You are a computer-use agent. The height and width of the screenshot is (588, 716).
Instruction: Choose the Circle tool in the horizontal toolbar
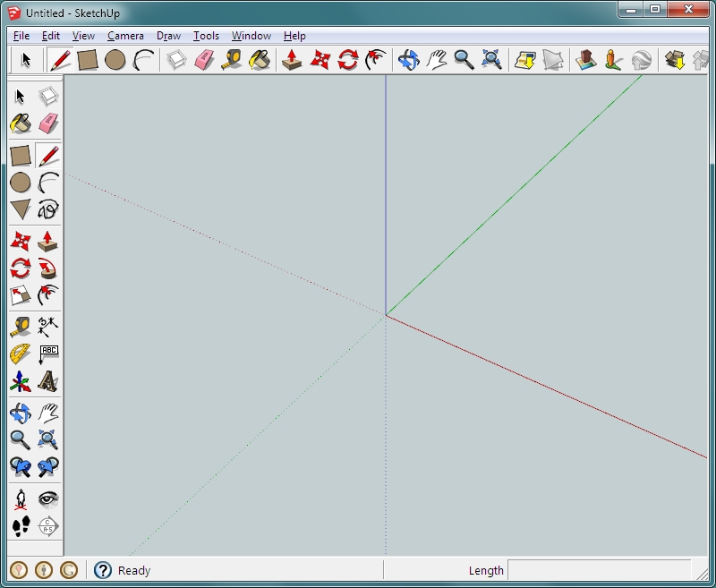click(115, 60)
